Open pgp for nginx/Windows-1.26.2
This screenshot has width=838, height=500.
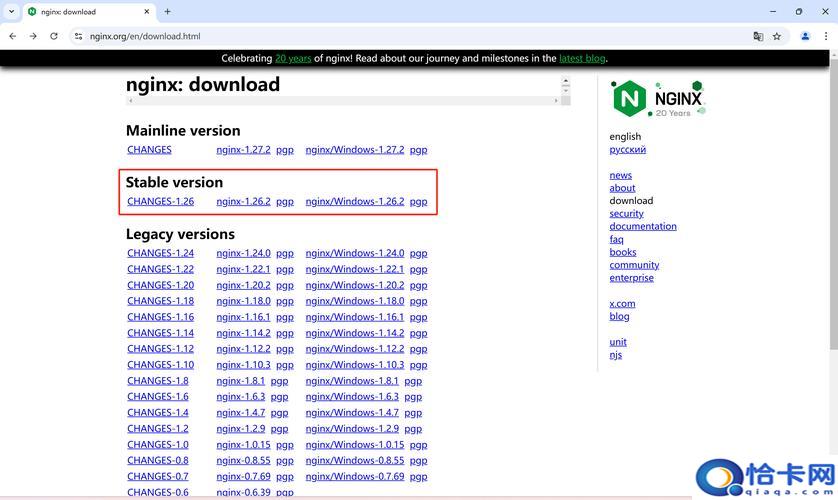pos(418,202)
